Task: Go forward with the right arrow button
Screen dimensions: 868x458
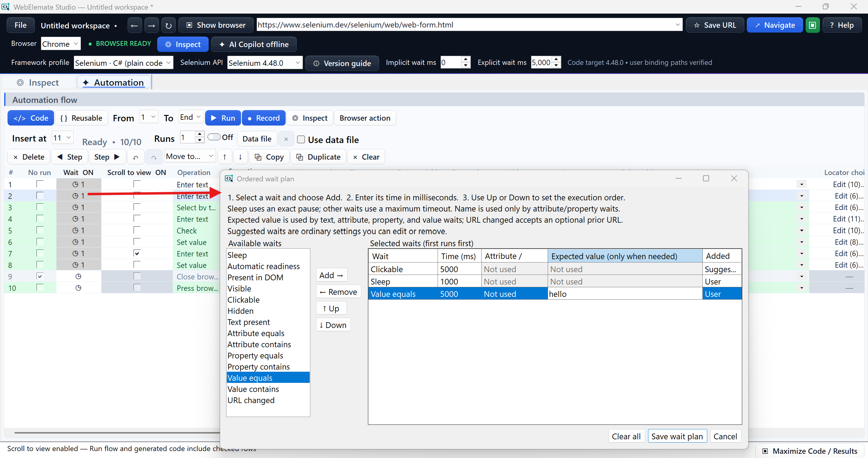Action: tap(152, 25)
